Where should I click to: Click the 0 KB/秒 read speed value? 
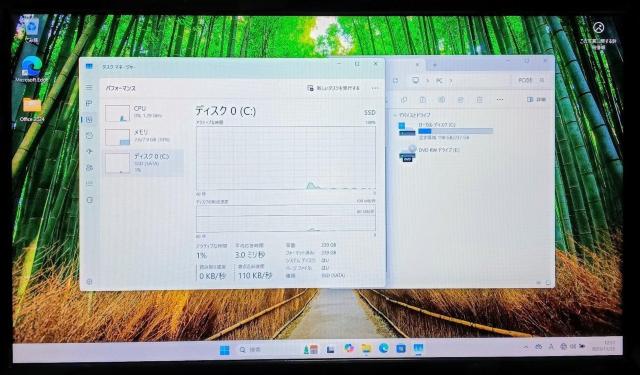pos(212,276)
